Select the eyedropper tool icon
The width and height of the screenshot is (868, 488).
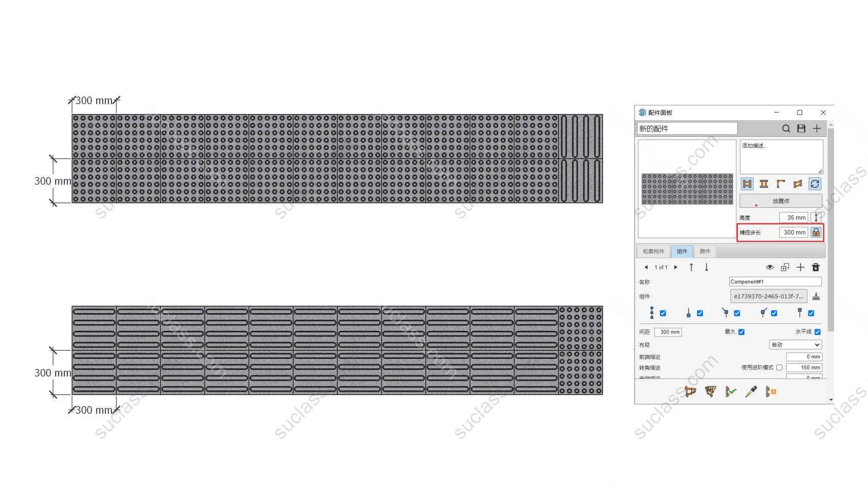coord(751,392)
